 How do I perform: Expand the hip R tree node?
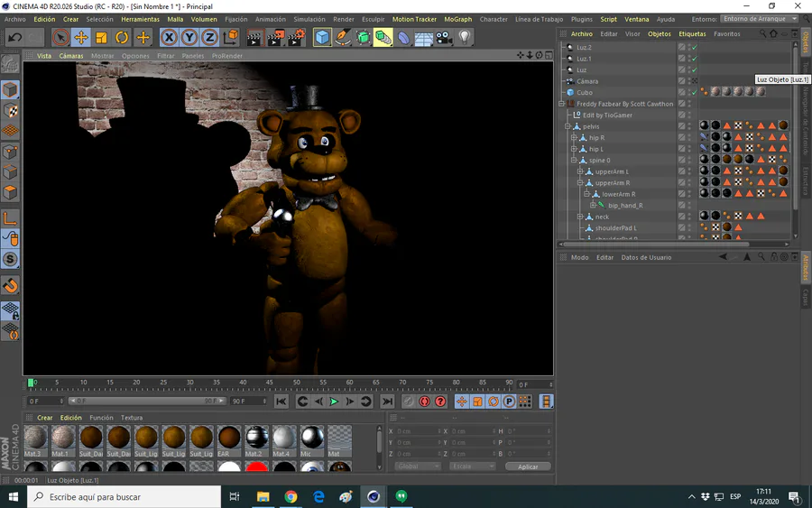(x=574, y=138)
